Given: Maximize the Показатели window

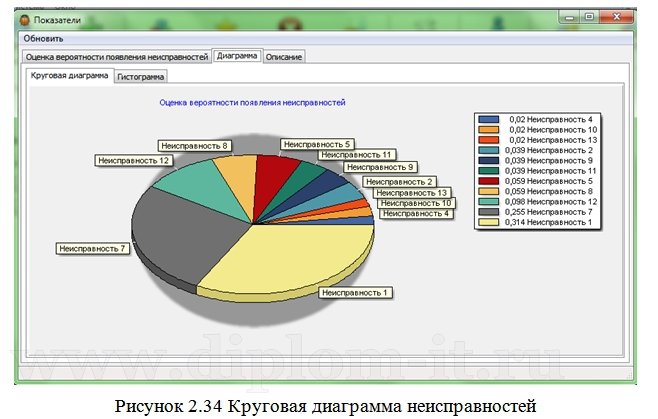Looking at the screenshot, I should pos(590,17).
